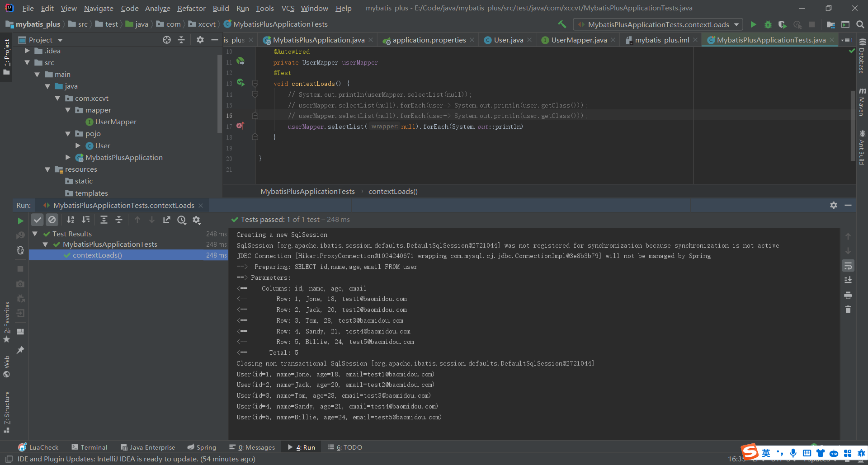868x465 pixels.
Task: Start debugging with the bug icon
Action: point(768,24)
